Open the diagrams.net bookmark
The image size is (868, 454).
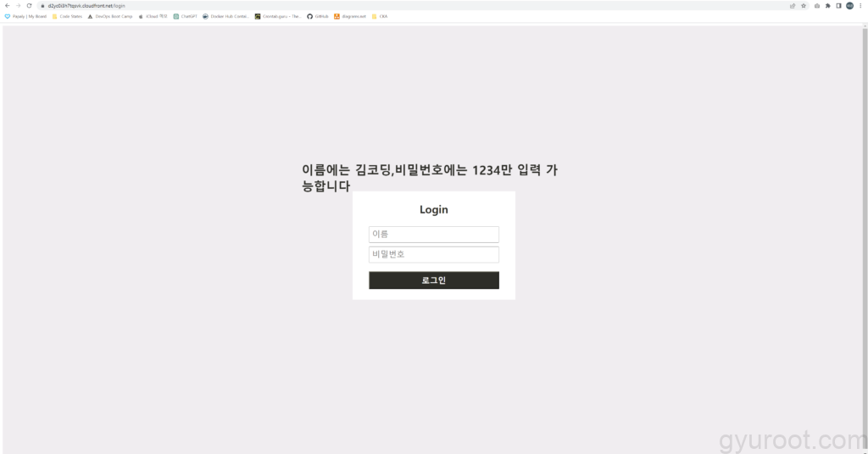tap(350, 16)
